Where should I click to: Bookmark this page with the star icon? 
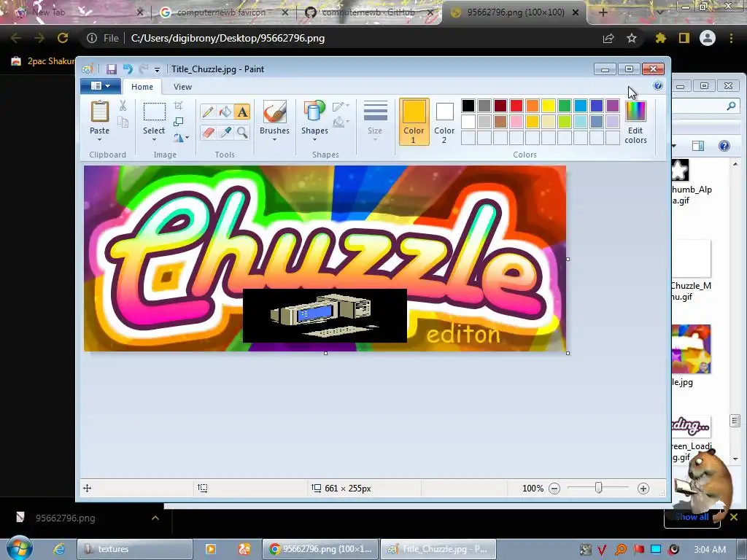coord(632,38)
